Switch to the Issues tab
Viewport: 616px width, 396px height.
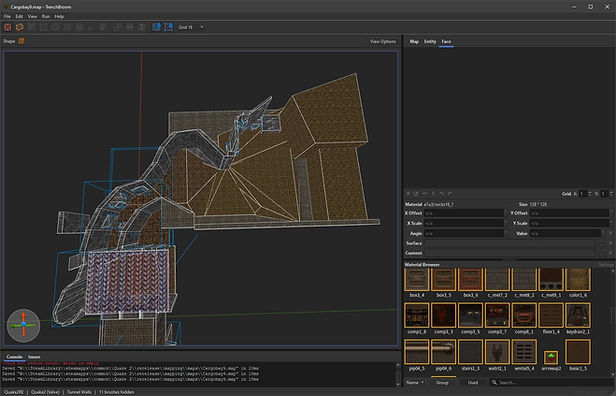pyautogui.click(x=34, y=357)
